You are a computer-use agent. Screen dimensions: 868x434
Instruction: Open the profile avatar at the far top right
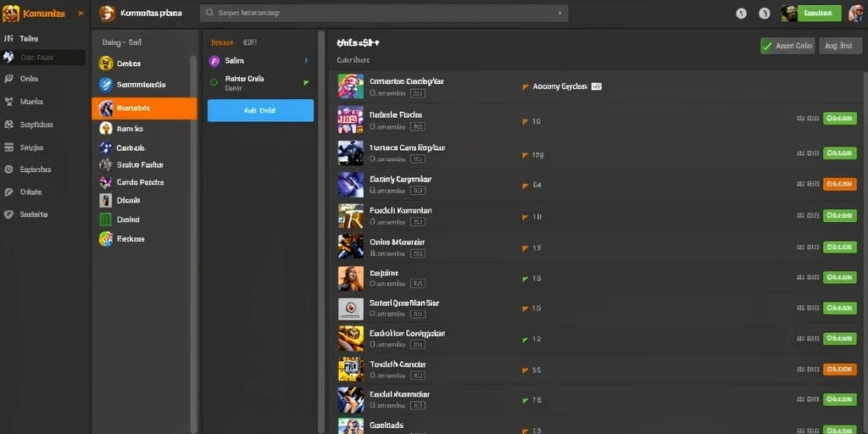[x=856, y=14]
